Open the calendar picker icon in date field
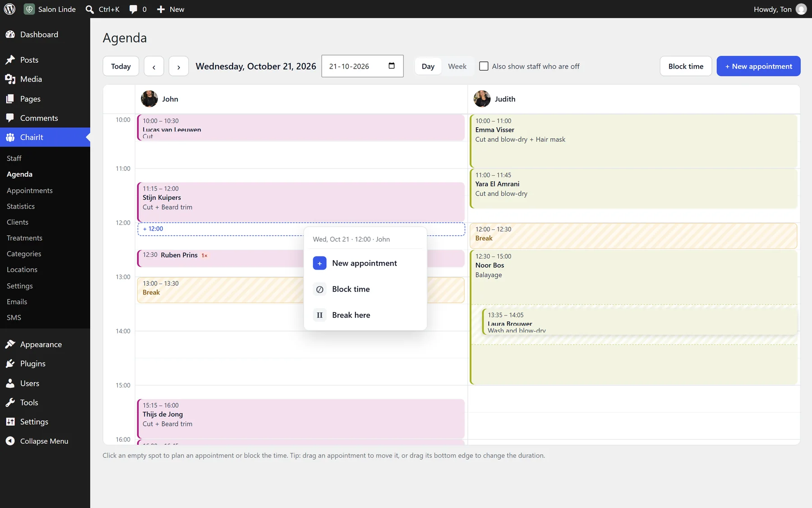 [392, 66]
